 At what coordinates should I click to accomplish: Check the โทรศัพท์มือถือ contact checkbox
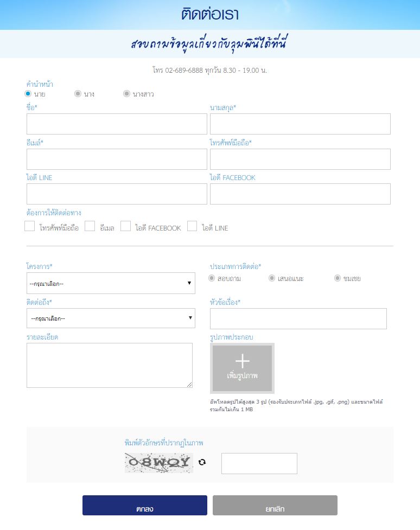pyautogui.click(x=30, y=226)
